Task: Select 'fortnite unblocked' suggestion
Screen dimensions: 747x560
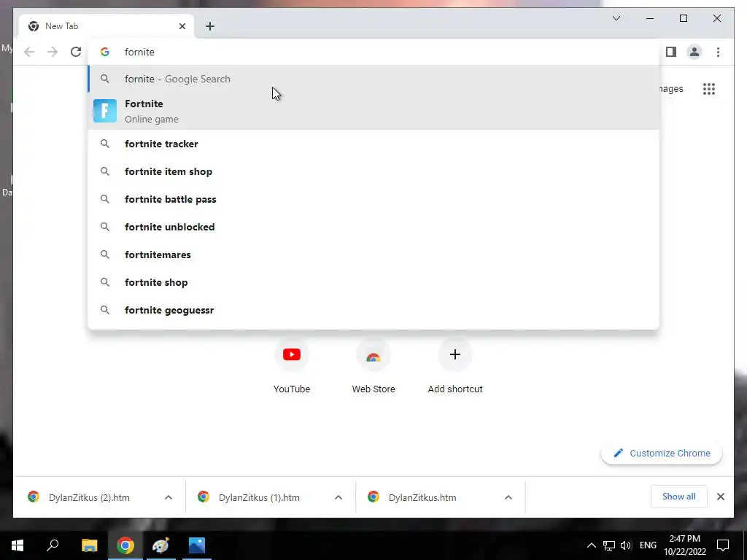Action: [x=374, y=227]
